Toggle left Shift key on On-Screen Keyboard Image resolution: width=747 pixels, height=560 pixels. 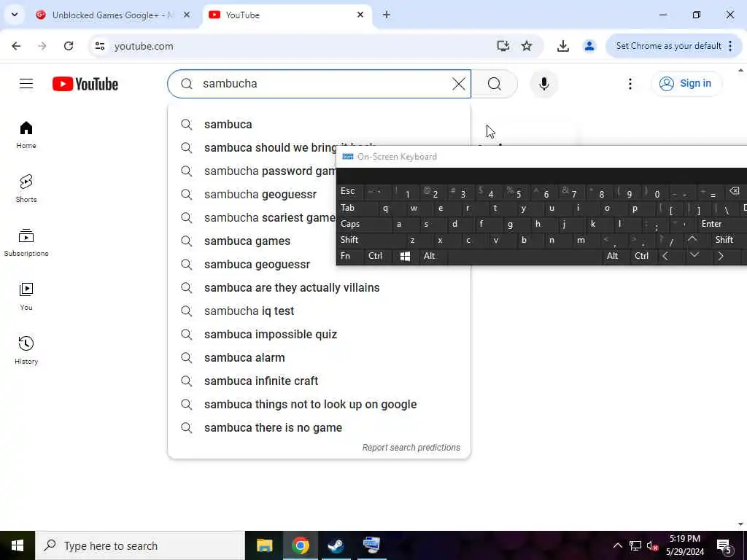(x=368, y=240)
